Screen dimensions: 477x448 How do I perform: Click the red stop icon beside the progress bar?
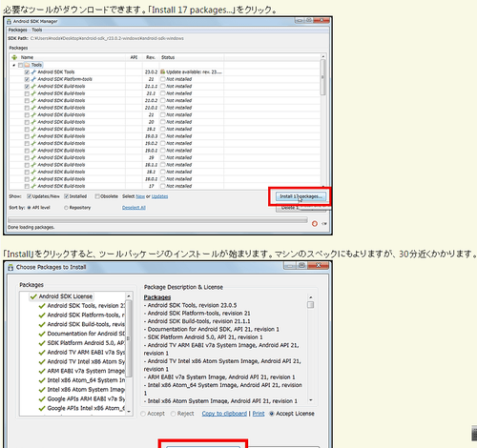pos(315,224)
